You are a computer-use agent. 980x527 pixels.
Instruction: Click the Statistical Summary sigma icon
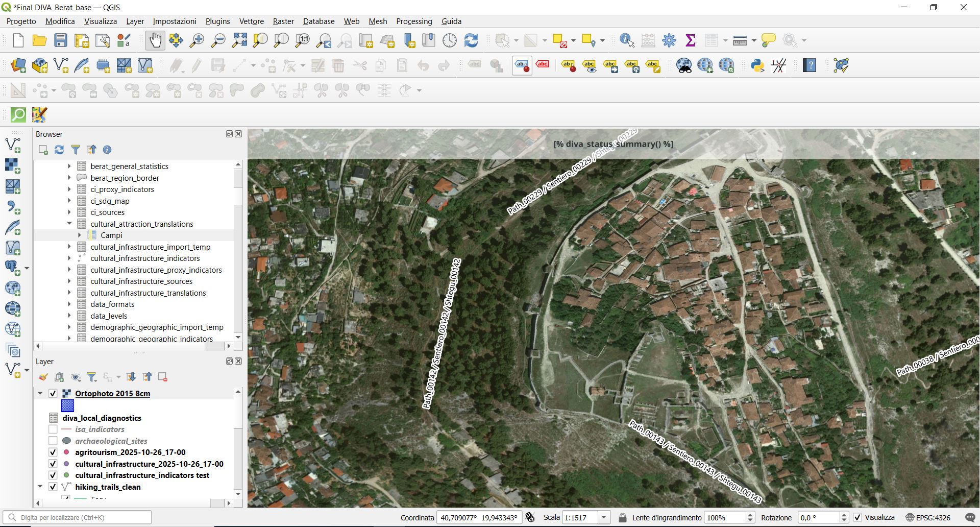(690, 40)
